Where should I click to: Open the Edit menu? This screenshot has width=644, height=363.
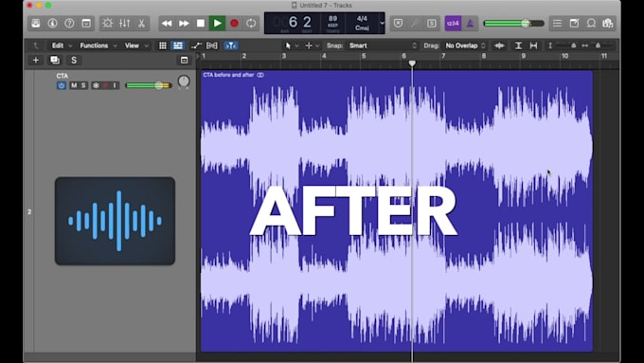coord(62,45)
